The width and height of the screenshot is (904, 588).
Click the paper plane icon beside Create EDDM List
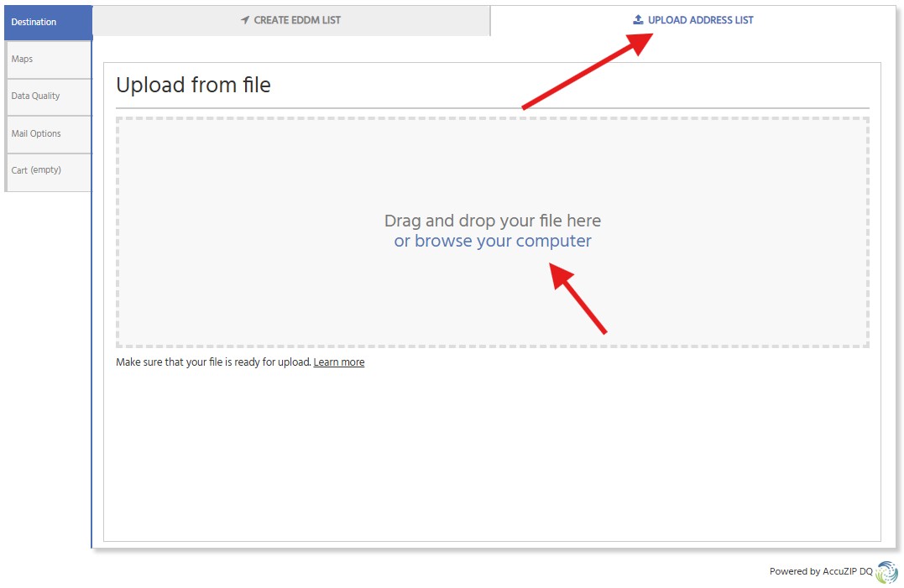243,19
